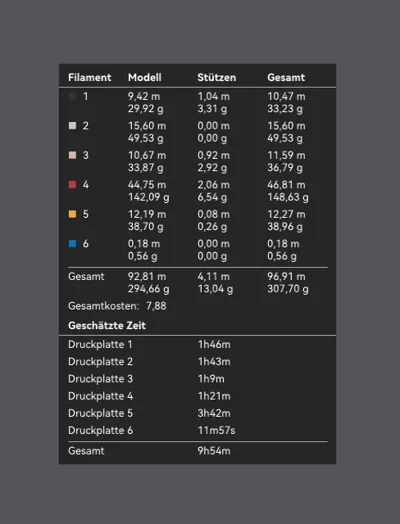Image resolution: width=400 pixels, height=524 pixels.
Task: Click the pink filament 3 color swatch
Action: click(x=73, y=155)
